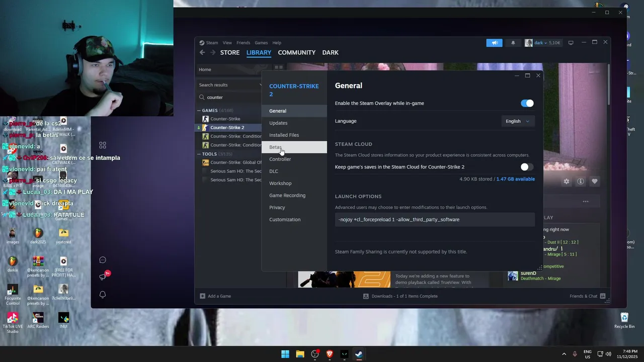Open Friends & Chat icon
The height and width of the screenshot is (362, 644).
pos(603,296)
